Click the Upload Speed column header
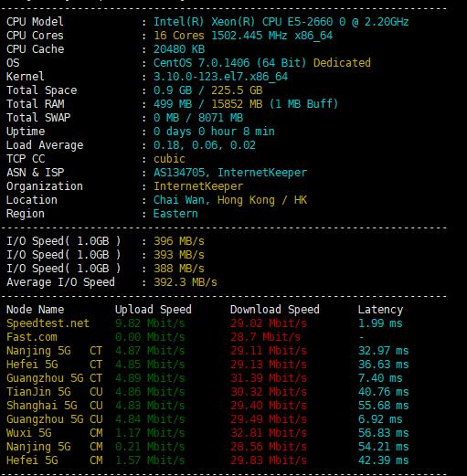 154,310
